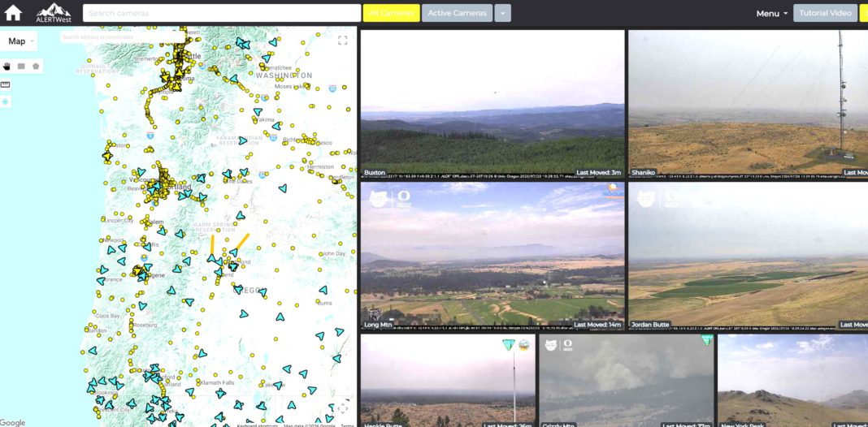Viewport: 868px width, 427px height.
Task: Toggle fullscreen map view
Action: point(343,40)
